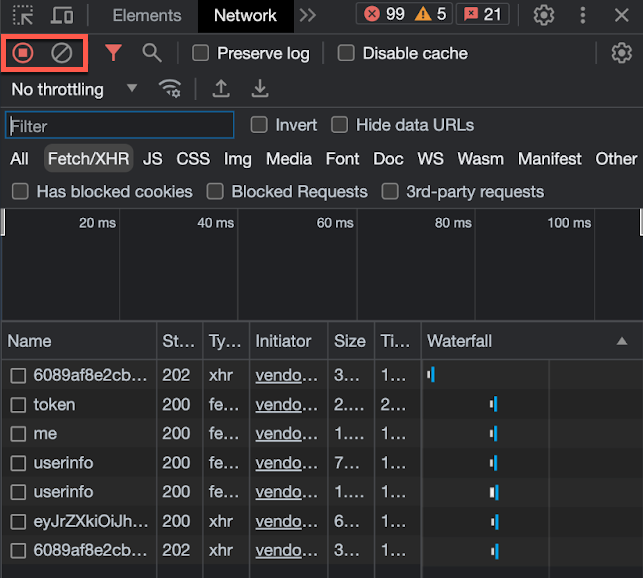
Task: Open network search magnifier
Action: (152, 53)
